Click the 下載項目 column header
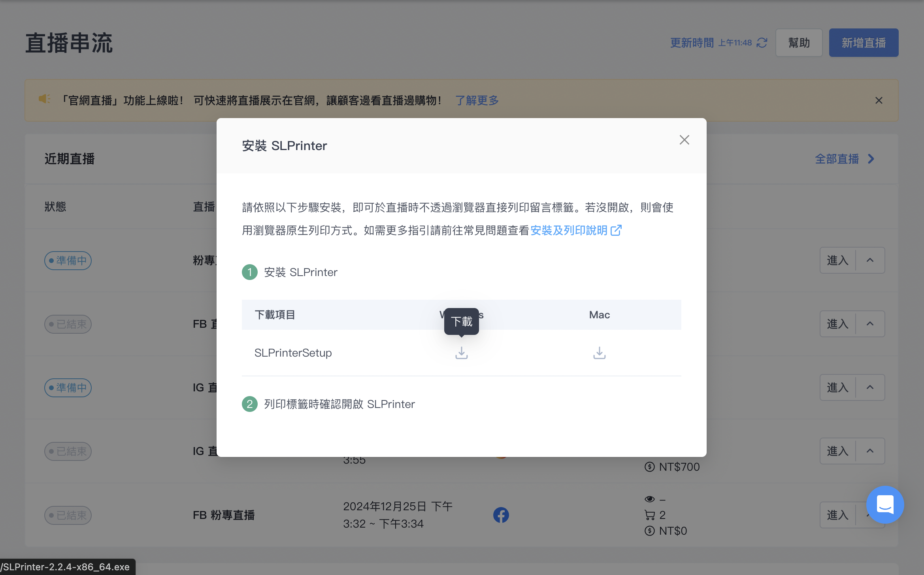Viewport: 924px width, 575px height. (x=275, y=315)
